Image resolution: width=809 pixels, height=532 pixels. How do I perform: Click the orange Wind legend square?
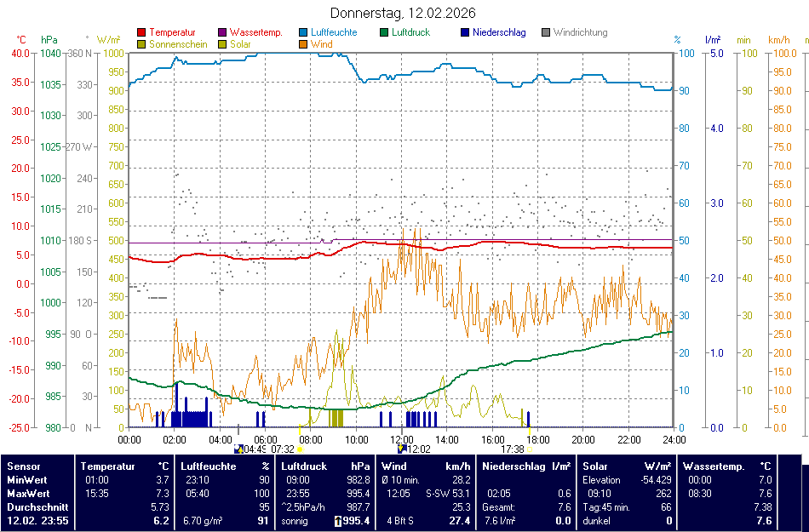click(304, 44)
